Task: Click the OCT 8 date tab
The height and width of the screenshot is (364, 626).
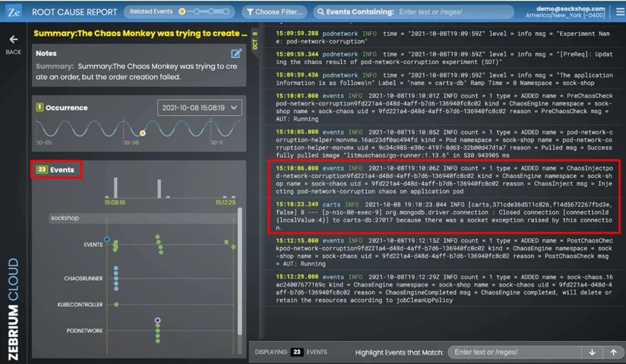Action: [254, 41]
